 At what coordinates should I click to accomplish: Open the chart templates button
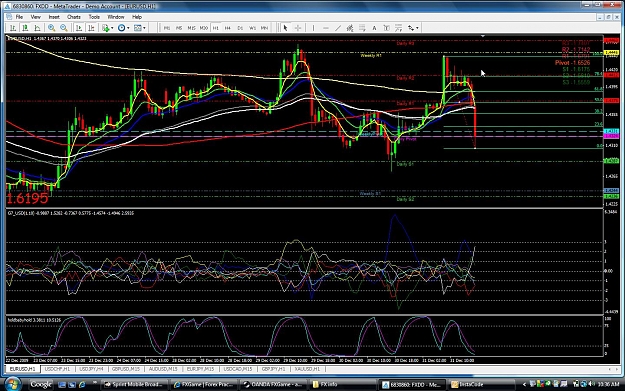click(138, 28)
